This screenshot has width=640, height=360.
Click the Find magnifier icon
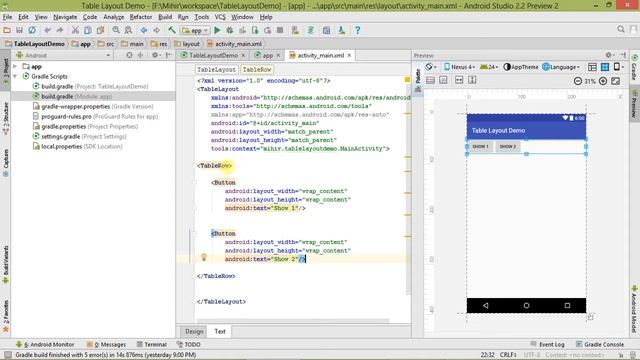(116, 30)
